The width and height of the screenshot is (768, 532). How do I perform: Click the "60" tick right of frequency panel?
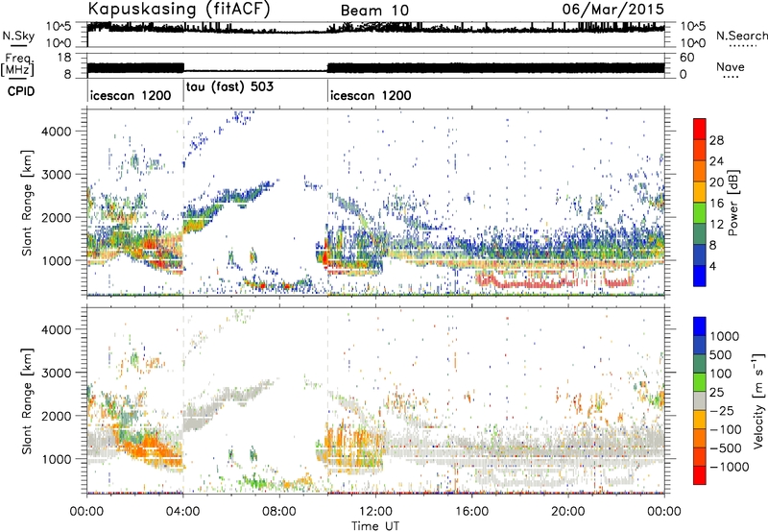pyautogui.click(x=687, y=58)
